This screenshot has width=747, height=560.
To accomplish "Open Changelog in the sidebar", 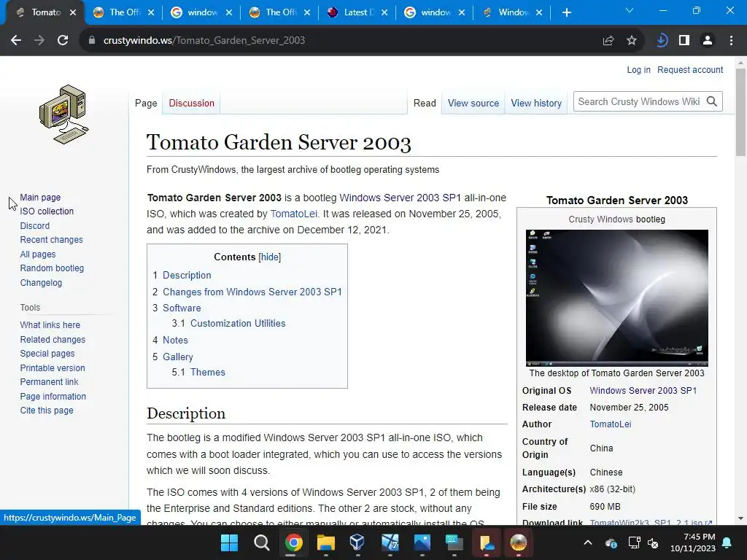I will (x=41, y=282).
